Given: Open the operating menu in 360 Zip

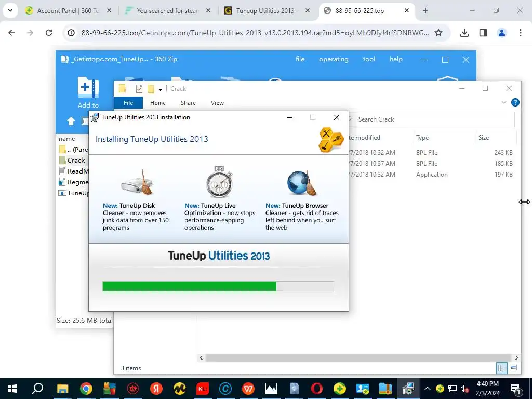Looking at the screenshot, I should 334,59.
